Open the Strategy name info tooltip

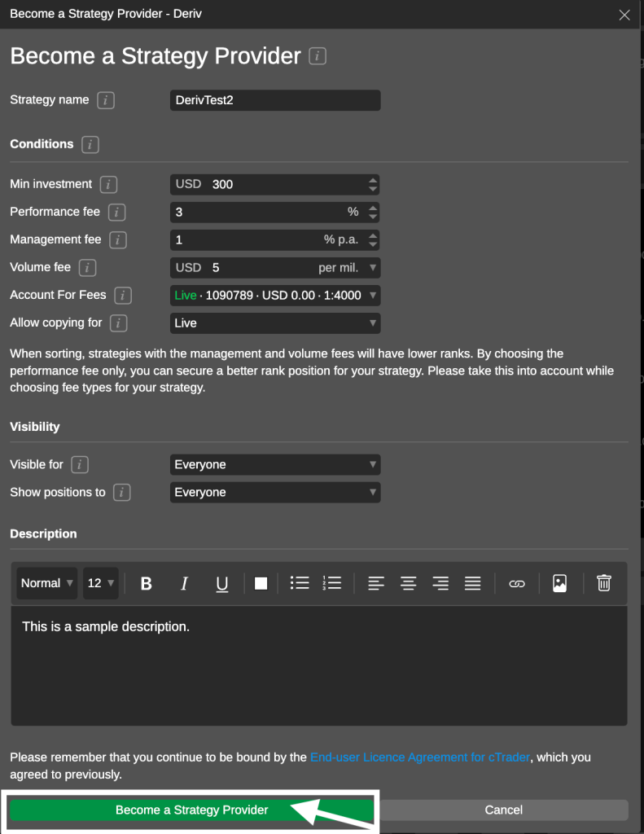pos(107,100)
